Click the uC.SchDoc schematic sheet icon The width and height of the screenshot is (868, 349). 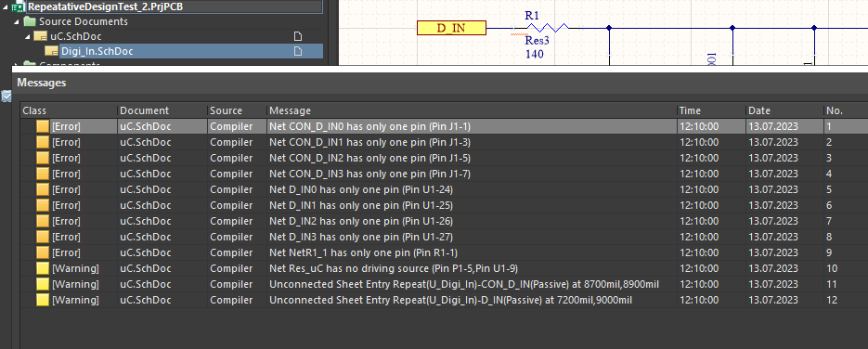click(x=40, y=36)
